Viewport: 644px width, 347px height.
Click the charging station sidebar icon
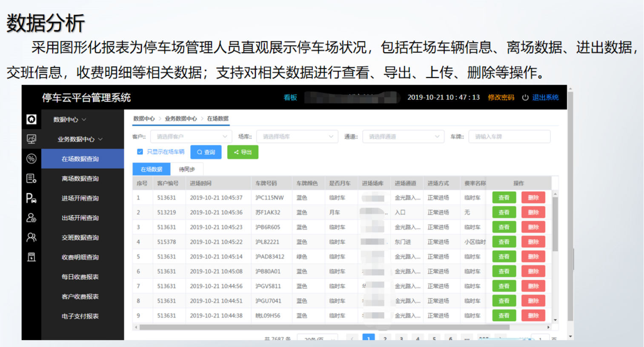[31, 257]
